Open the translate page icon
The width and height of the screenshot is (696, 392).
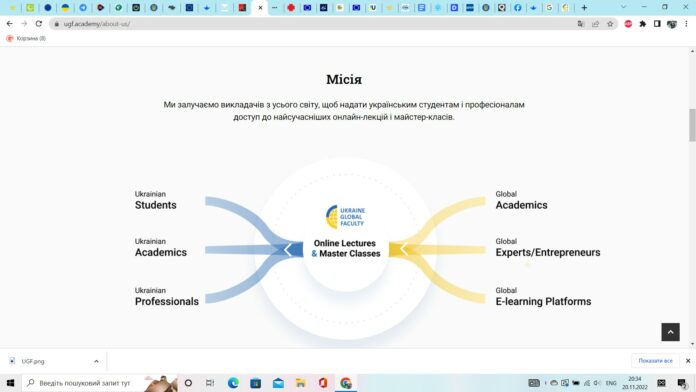581,24
